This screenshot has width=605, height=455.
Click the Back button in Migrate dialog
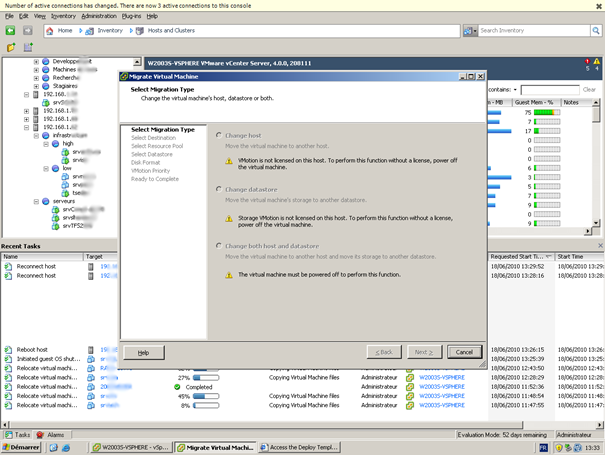point(384,352)
